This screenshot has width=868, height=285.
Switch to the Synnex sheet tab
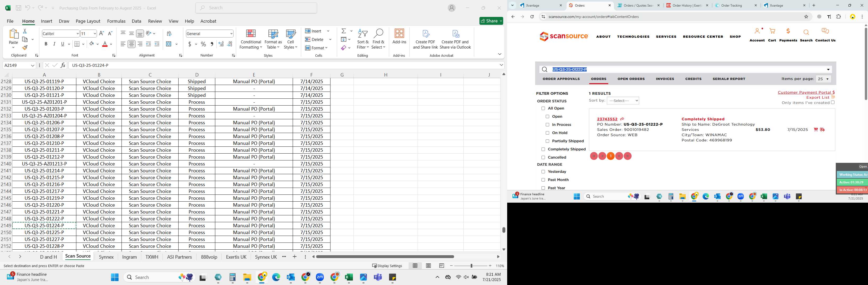pos(106,257)
